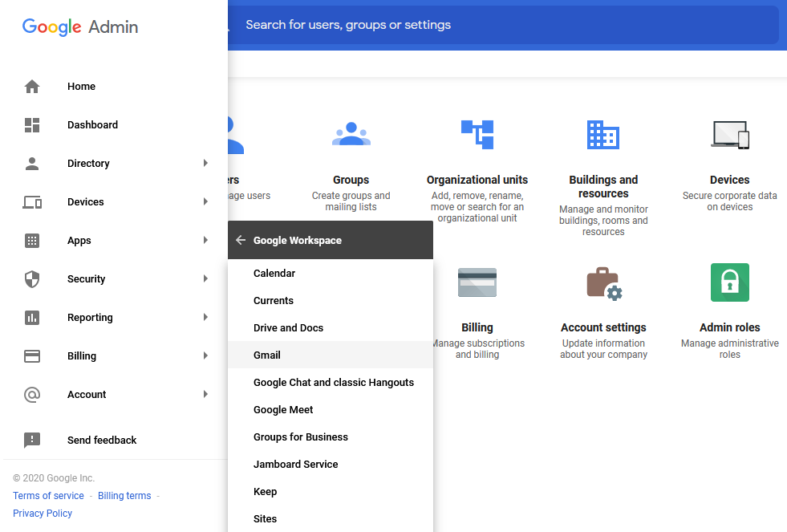Click '© 2020 Google Inc.' footer text
This screenshot has width=787, height=532.
(x=54, y=478)
